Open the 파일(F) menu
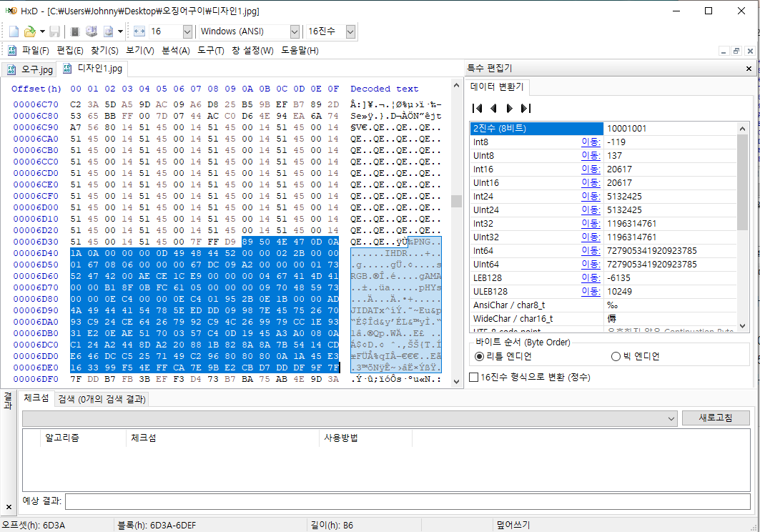The image size is (760, 532). (x=35, y=51)
